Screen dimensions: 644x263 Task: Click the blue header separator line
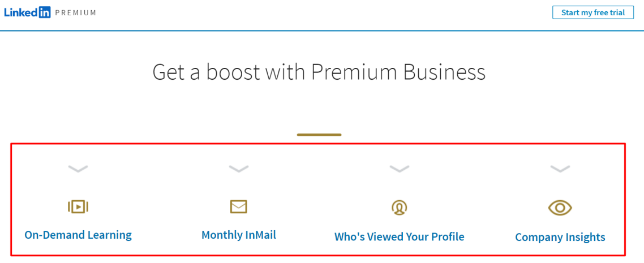tap(322, 31)
